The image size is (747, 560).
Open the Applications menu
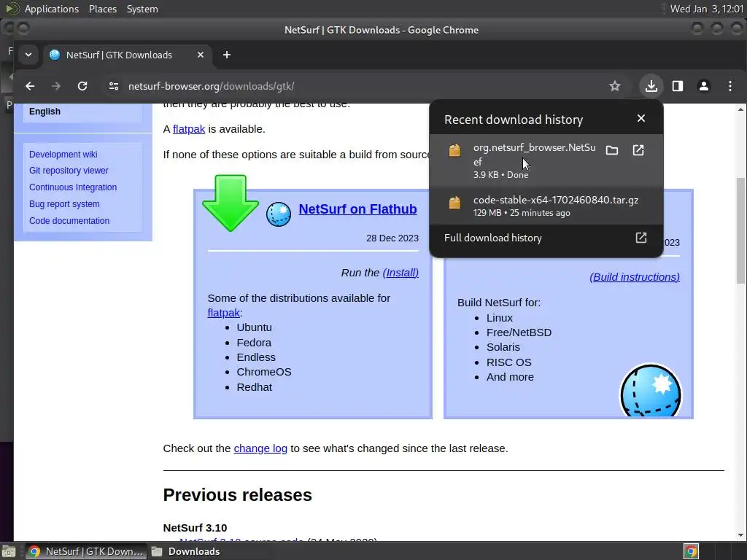(52, 9)
